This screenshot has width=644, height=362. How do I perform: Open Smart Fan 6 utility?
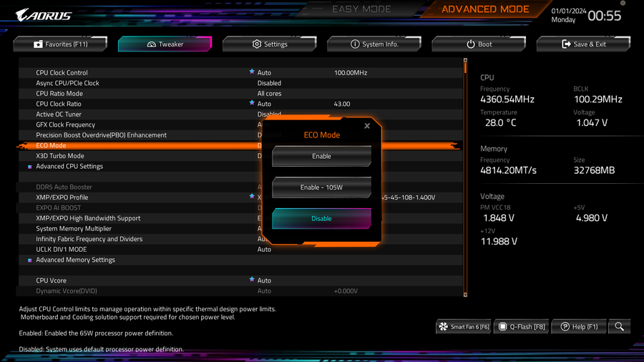[464, 327]
